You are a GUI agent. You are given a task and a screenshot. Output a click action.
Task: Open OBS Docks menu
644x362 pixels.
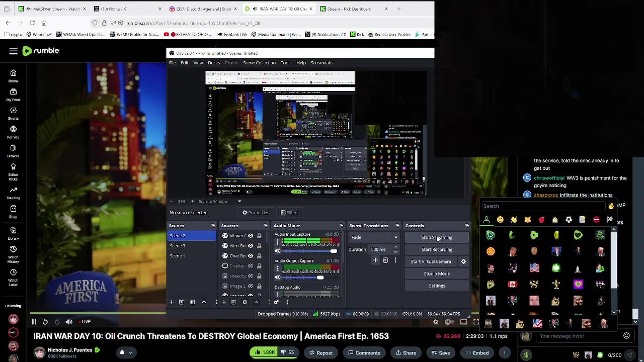coord(214,63)
